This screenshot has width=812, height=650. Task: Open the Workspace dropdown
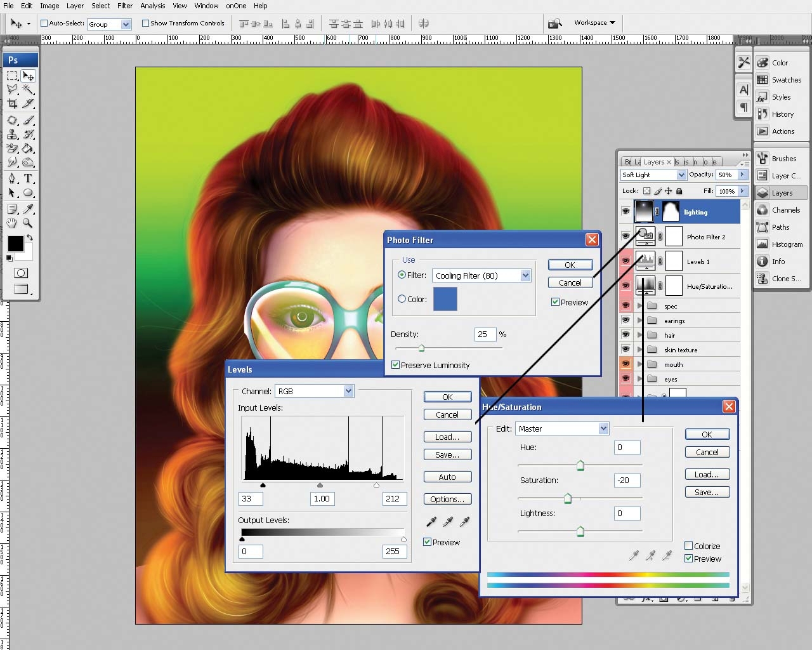tap(594, 23)
